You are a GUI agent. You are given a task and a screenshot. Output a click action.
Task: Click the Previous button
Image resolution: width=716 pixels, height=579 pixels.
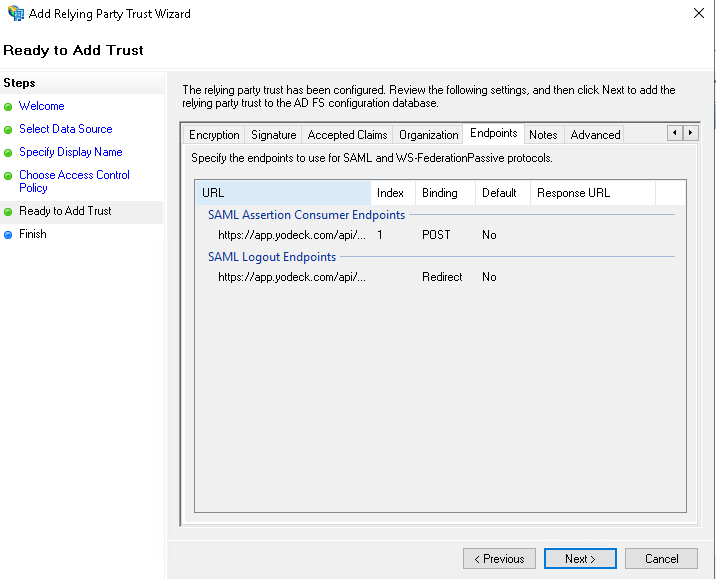(499, 559)
